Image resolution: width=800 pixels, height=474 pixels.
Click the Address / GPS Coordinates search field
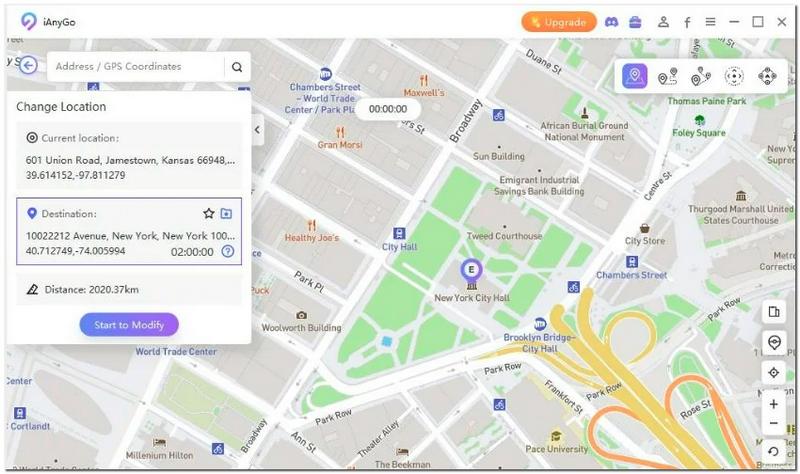135,66
